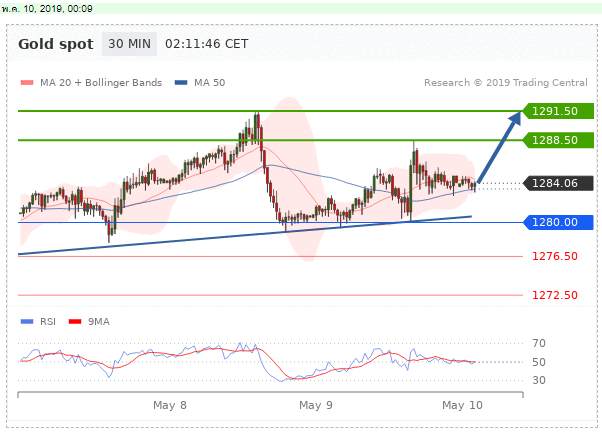Click the MA 20 + Bollinger Bands legend swatch

coord(27,83)
